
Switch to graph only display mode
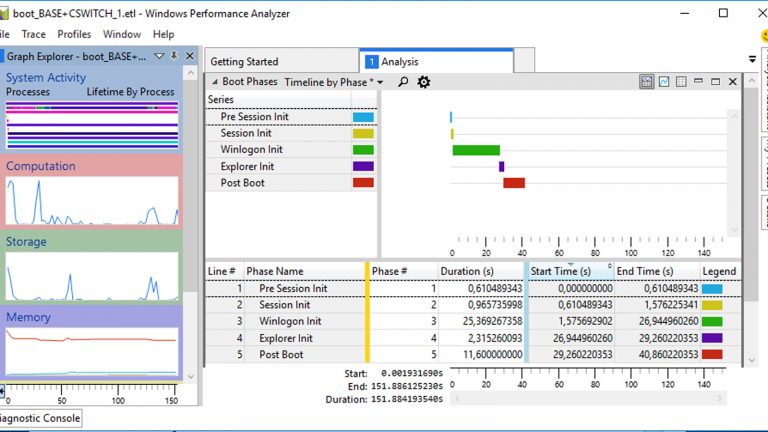664,82
